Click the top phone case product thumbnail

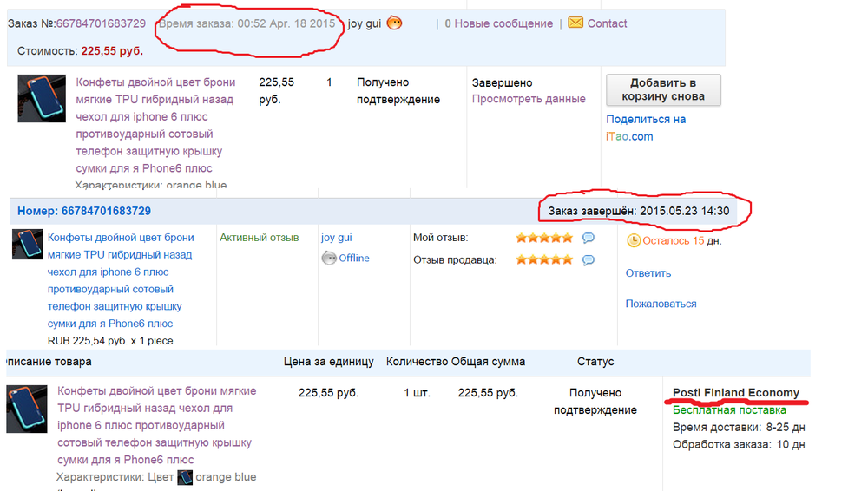[x=42, y=98]
